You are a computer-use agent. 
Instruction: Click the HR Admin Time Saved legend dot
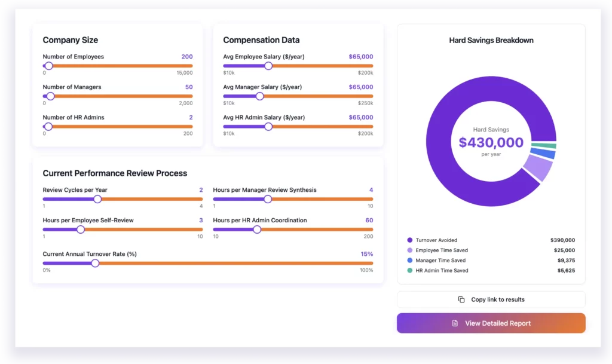click(409, 271)
